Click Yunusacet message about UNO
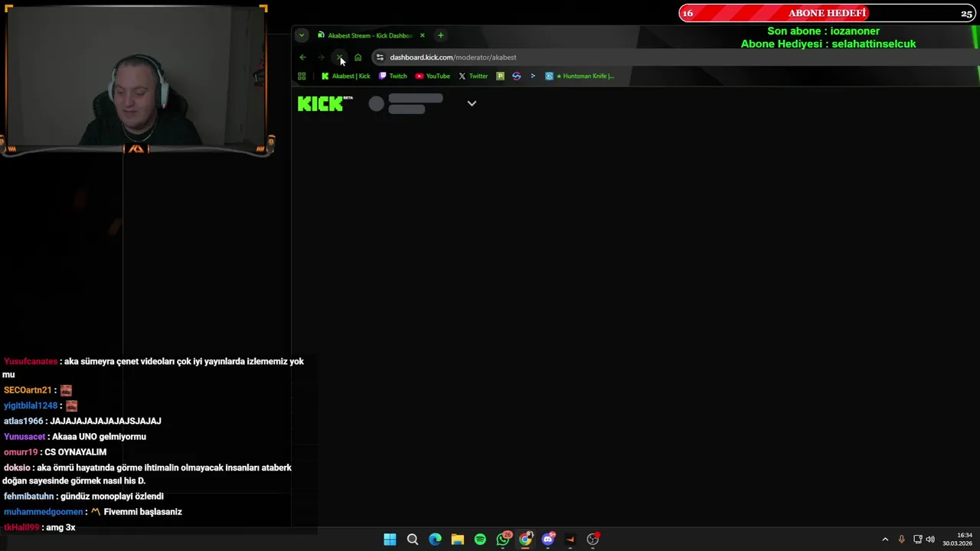 click(x=99, y=436)
